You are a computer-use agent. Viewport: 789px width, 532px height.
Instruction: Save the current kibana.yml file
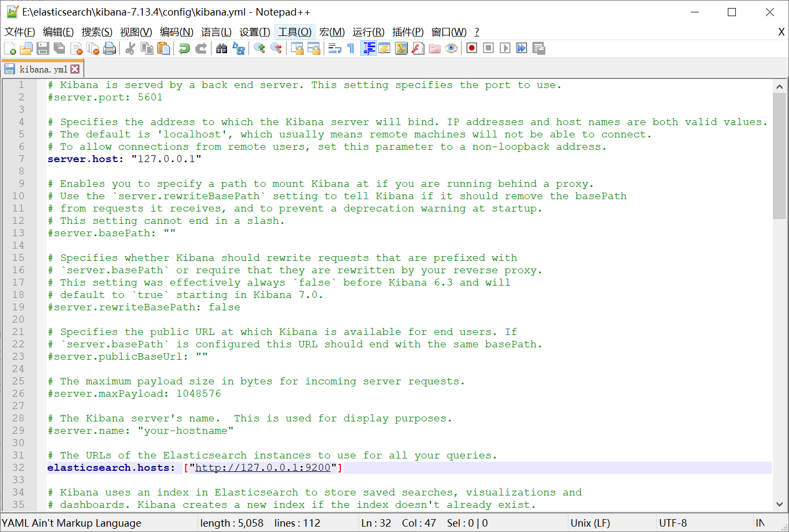click(x=43, y=48)
